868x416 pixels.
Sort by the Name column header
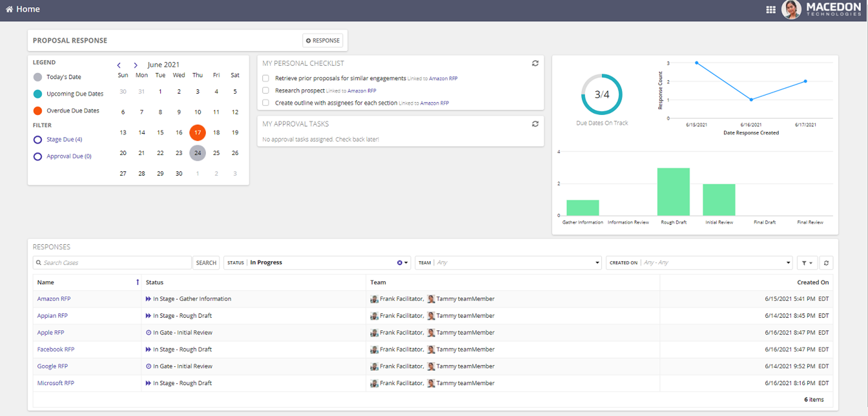45,282
